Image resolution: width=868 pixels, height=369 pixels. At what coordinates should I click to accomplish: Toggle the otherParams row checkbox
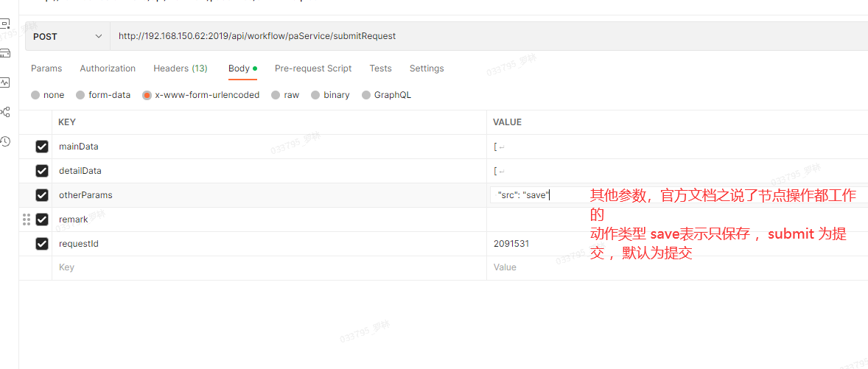[x=42, y=195]
